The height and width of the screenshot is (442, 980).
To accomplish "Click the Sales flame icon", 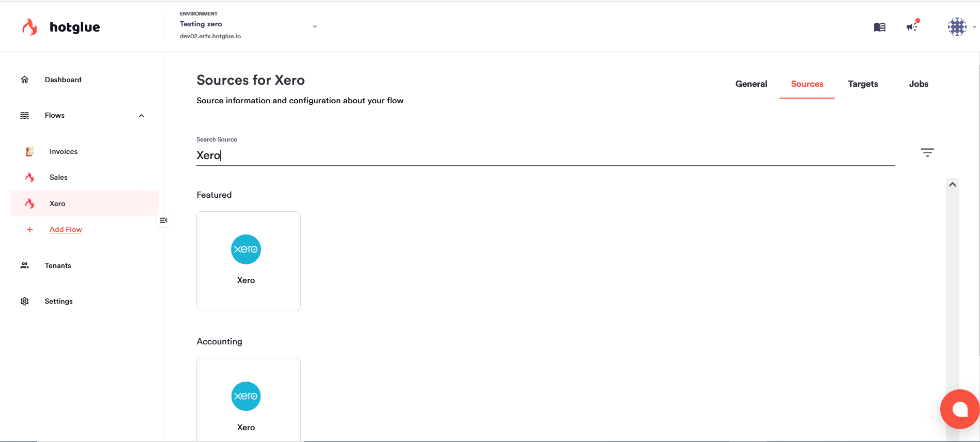I will click(30, 177).
